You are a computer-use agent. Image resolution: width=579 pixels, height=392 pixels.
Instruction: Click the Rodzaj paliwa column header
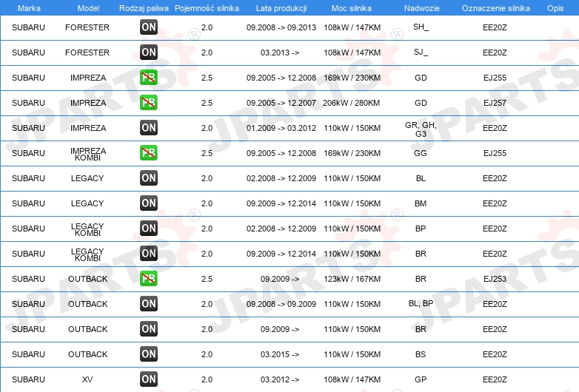(144, 8)
